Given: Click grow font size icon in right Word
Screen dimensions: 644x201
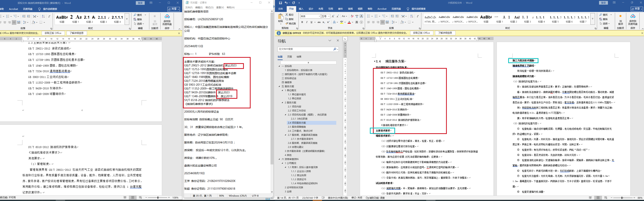Looking at the screenshot, I should click(x=333, y=16).
